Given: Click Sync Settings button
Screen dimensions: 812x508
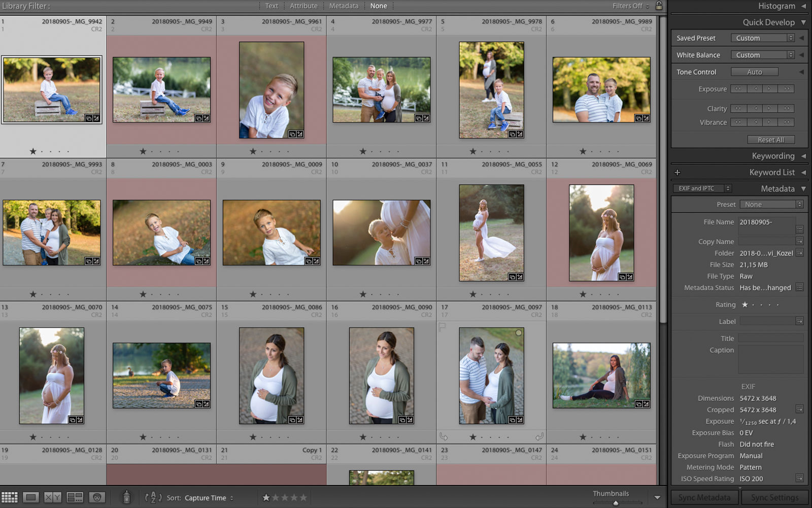Looking at the screenshot, I should point(774,498).
